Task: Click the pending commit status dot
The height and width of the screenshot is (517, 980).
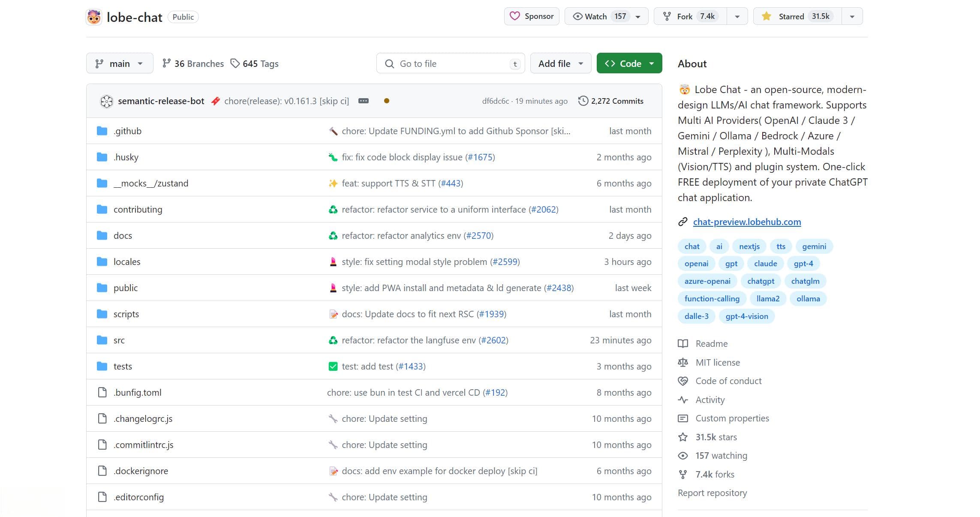Action: 387,101
